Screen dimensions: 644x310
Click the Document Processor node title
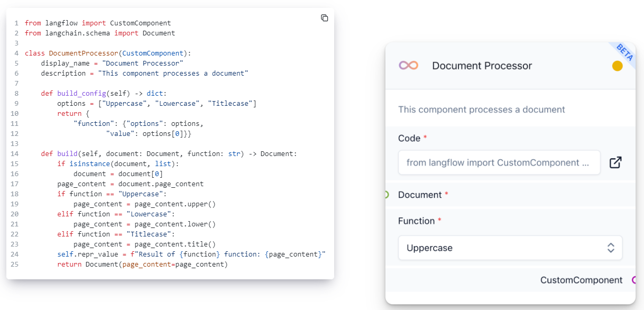tap(477, 65)
